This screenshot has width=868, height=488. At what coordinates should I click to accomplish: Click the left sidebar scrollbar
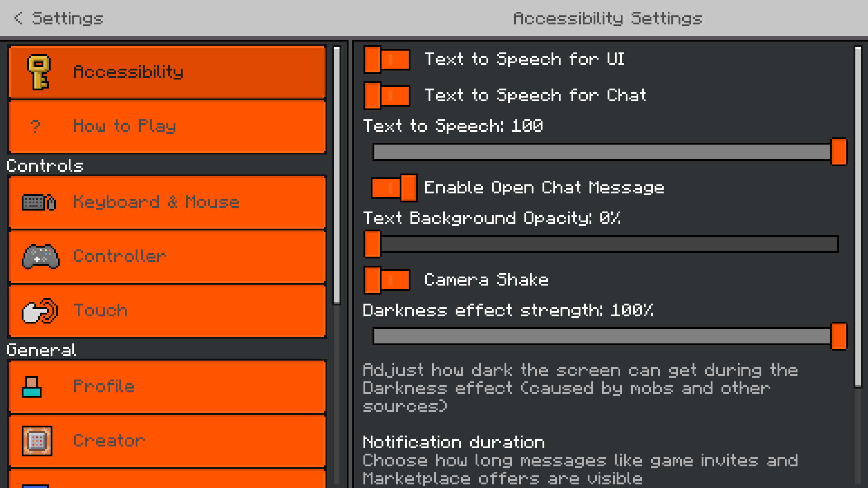pos(337,175)
